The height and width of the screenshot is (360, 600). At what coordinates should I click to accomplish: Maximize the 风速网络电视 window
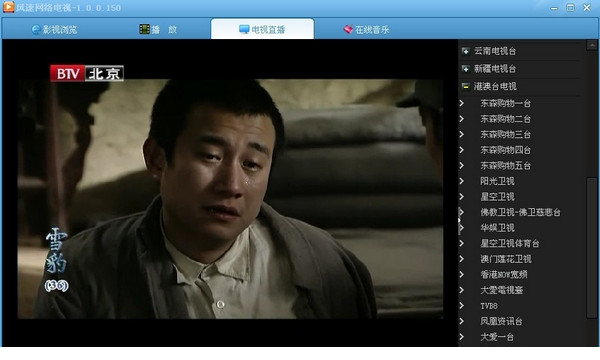click(x=570, y=8)
